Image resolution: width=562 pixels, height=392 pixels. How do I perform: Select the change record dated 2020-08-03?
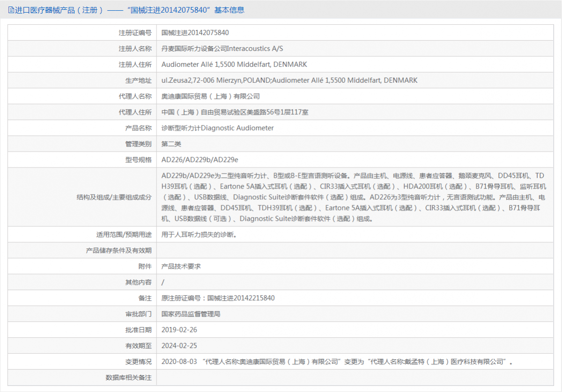pos(337,362)
